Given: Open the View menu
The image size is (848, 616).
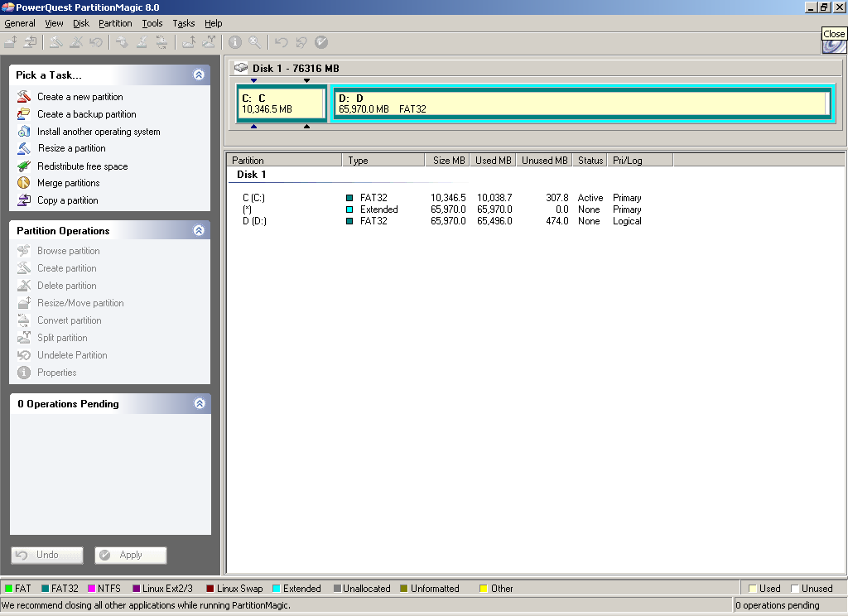Looking at the screenshot, I should (54, 23).
